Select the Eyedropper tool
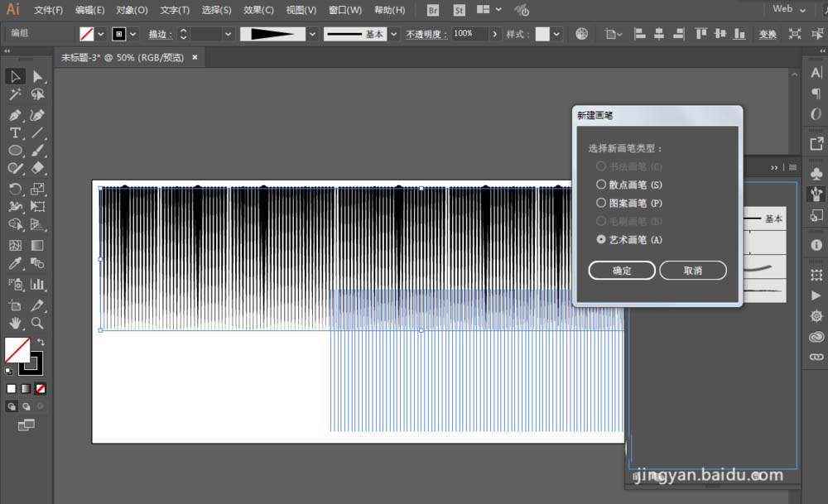Screen dimensions: 828x504 [x=15, y=264]
